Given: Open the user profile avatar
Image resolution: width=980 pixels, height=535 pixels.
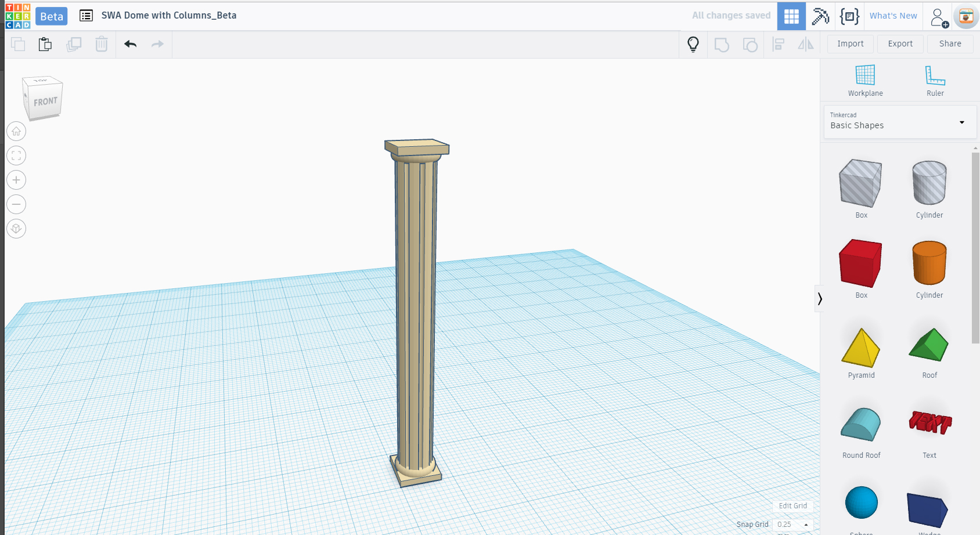Looking at the screenshot, I should (966, 17).
